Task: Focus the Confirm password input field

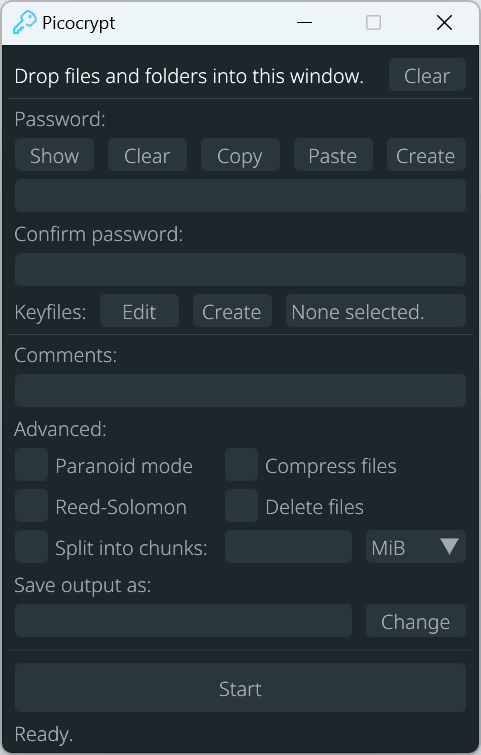Action: [240, 270]
